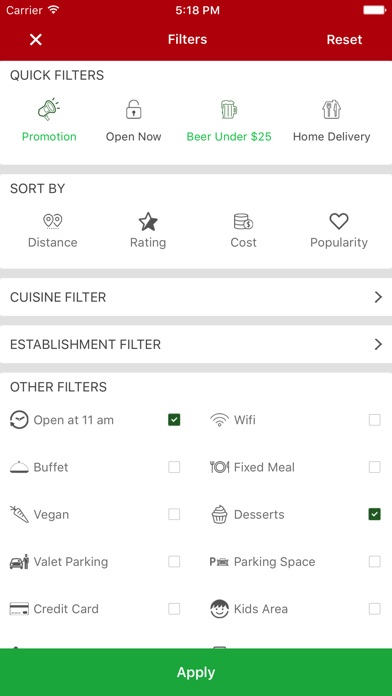This screenshot has height=696, width=392.
Task: Select the Open Now padlock icon
Action: [133, 109]
